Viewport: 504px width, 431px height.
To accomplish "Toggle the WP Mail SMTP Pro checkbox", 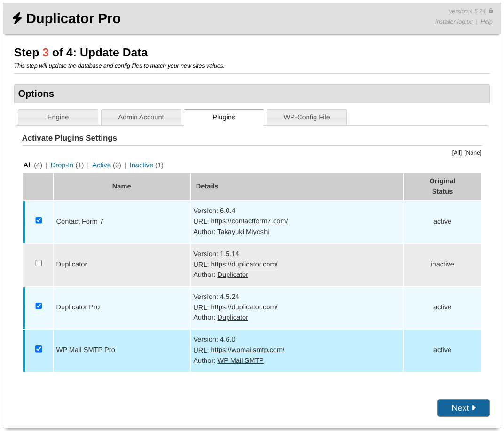I will [39, 349].
